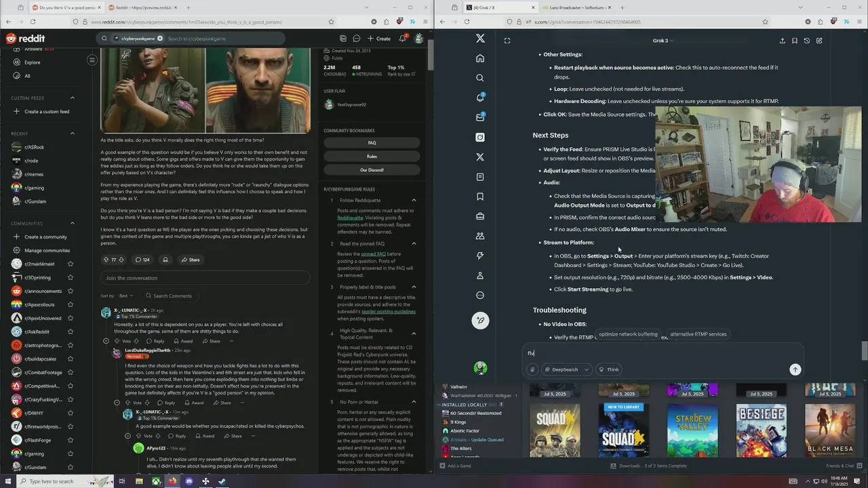Toggle Grok fullscreen expand icon
The width and height of the screenshot is (868, 488).
[x=507, y=41]
